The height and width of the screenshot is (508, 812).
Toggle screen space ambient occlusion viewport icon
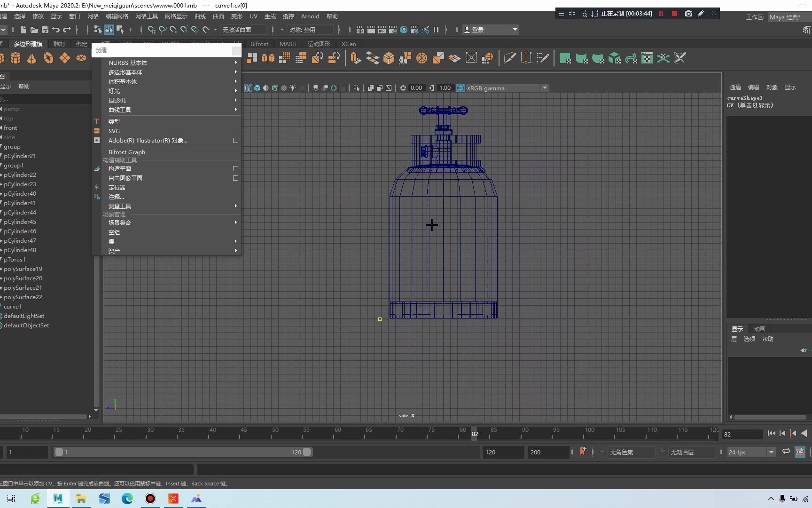(316, 88)
